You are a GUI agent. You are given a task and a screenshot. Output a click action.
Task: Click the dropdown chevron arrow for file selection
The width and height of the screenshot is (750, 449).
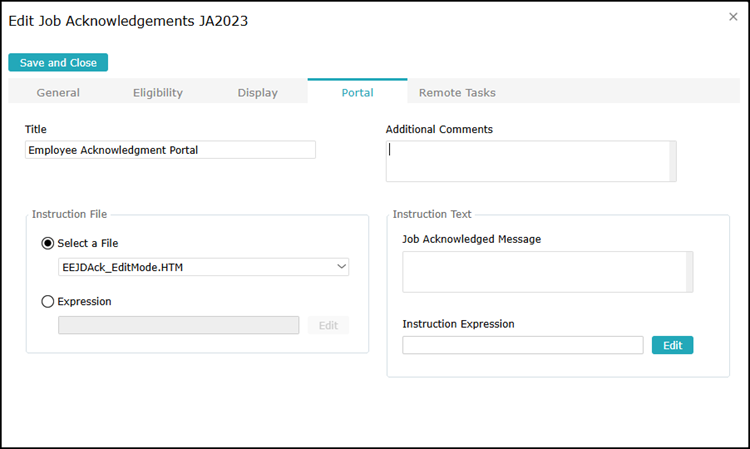[341, 267]
